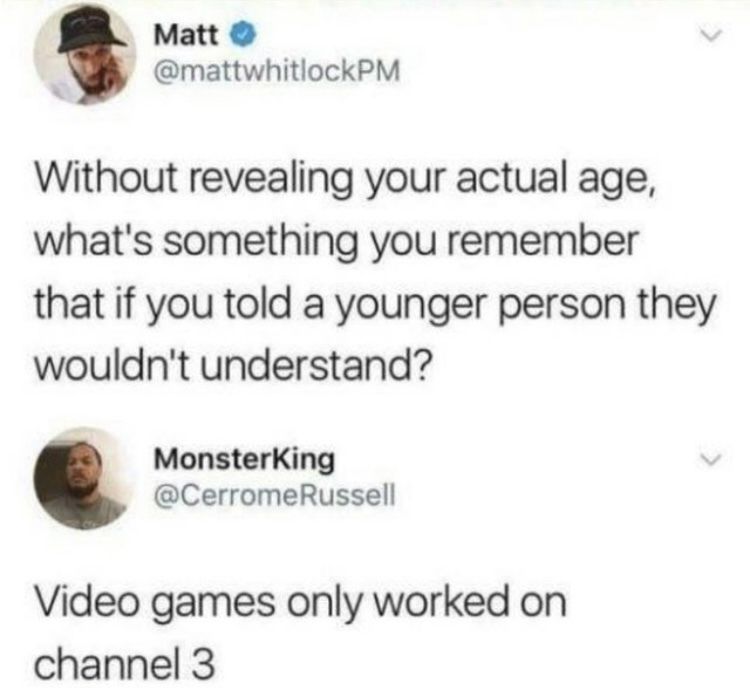Click 'what's something you remember' line

(x=337, y=243)
